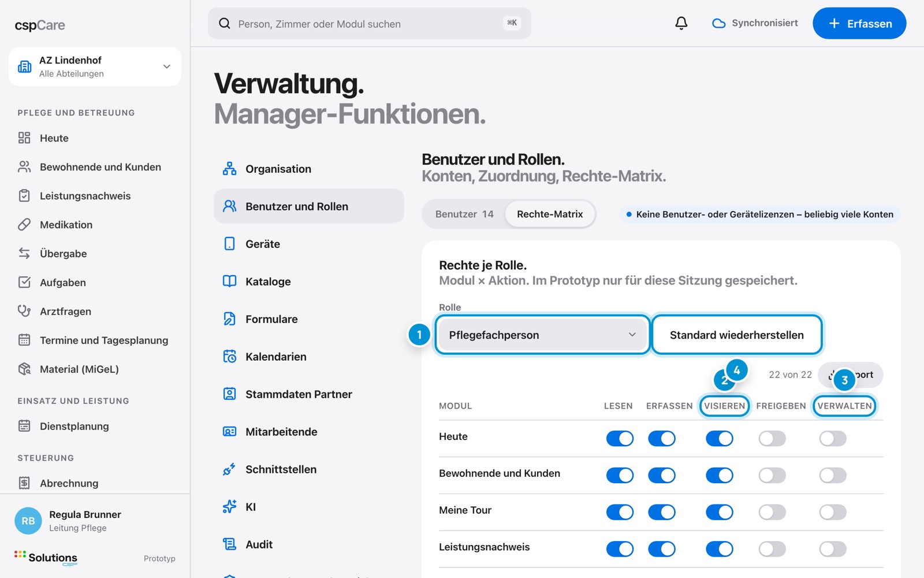Click the notification bell icon
This screenshot has height=578, width=924.
681,23
